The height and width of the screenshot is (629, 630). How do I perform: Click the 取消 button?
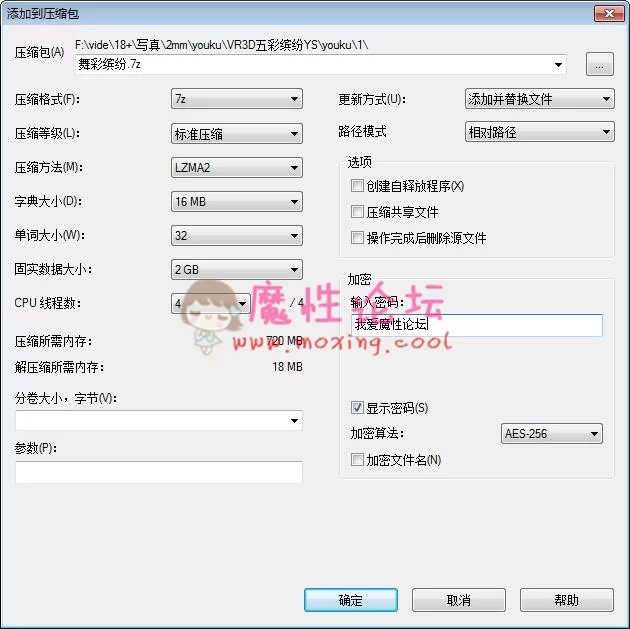click(458, 600)
